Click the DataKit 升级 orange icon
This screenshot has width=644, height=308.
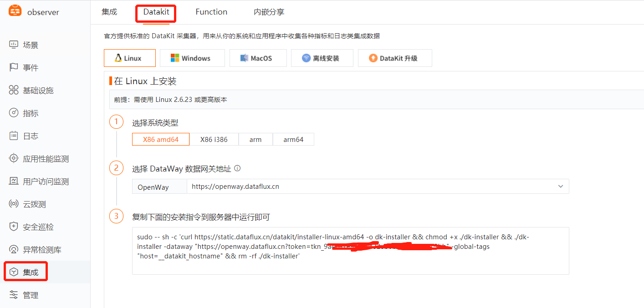[373, 58]
